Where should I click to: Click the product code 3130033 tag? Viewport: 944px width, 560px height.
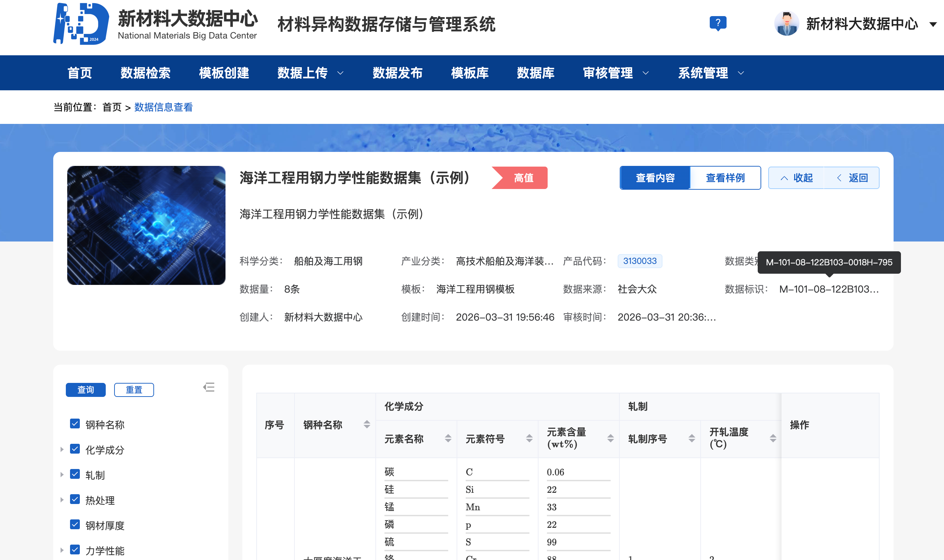click(639, 261)
